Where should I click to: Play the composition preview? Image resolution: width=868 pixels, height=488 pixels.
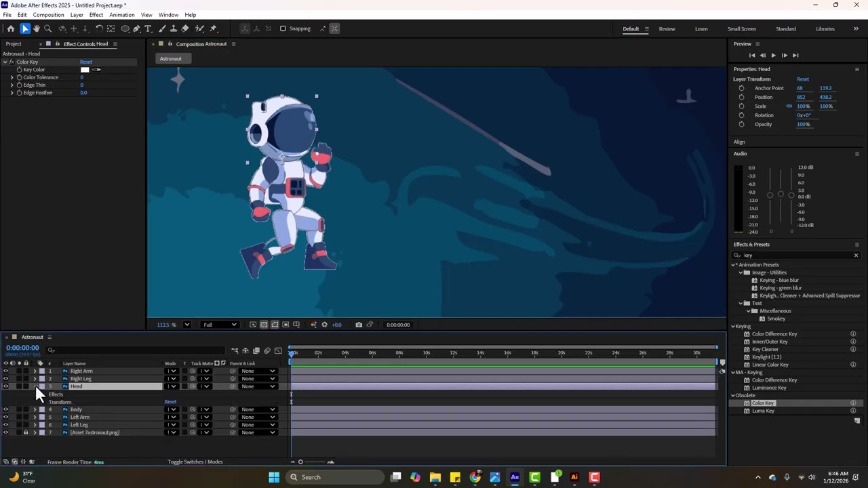pyautogui.click(x=773, y=56)
